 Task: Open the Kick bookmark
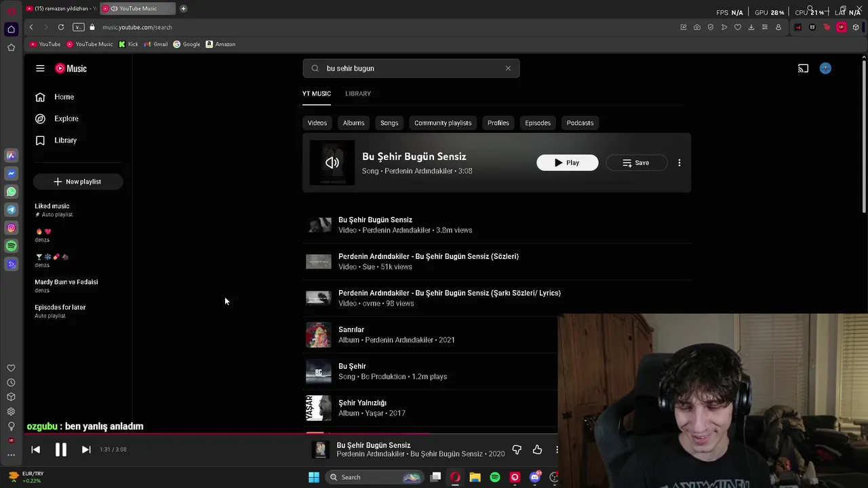click(x=128, y=44)
